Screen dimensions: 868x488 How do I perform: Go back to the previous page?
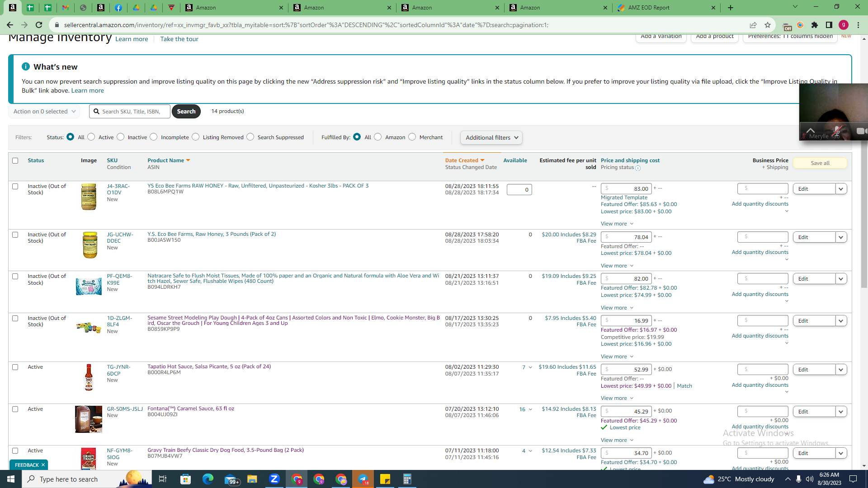click(10, 25)
